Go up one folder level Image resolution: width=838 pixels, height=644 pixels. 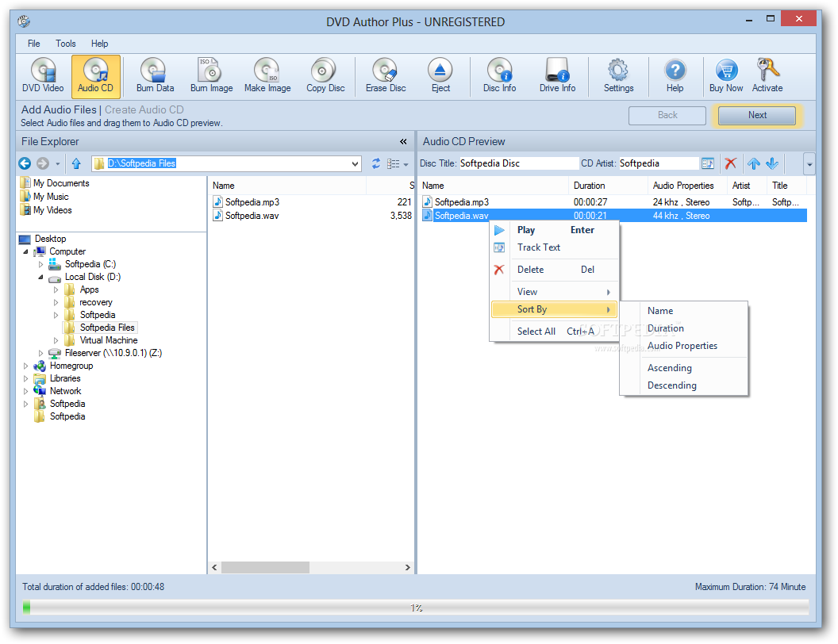click(76, 163)
